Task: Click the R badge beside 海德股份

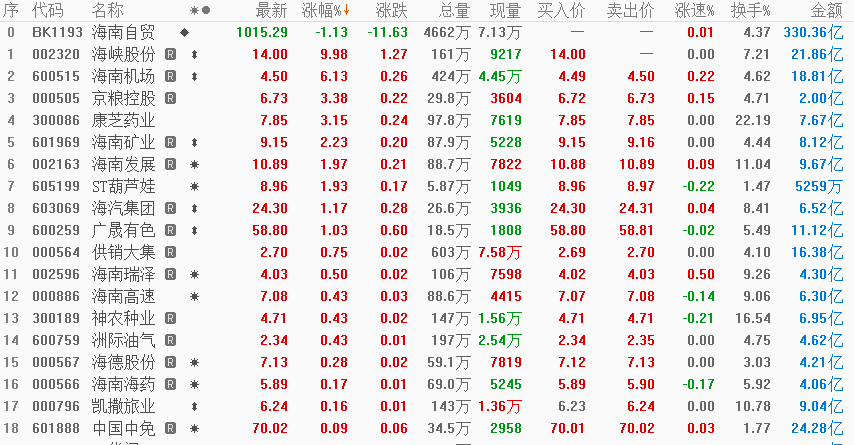Action: (x=170, y=362)
